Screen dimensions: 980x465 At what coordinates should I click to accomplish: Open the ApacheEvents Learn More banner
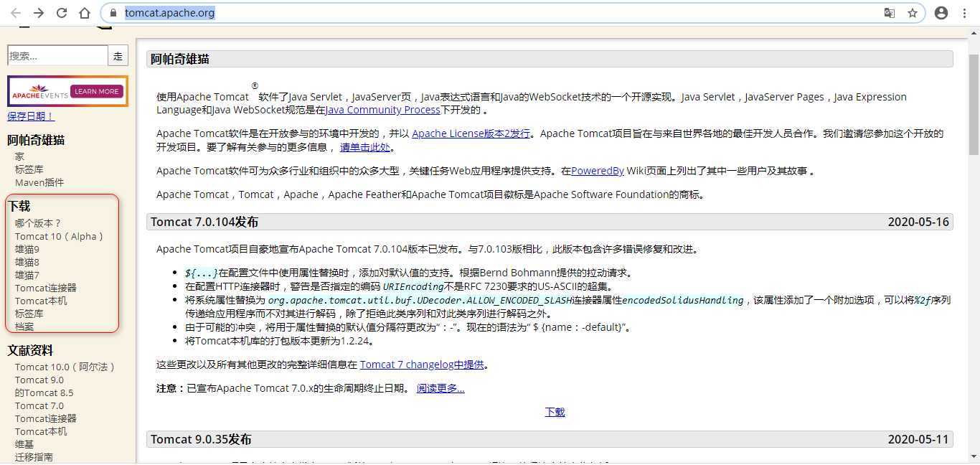tap(67, 91)
